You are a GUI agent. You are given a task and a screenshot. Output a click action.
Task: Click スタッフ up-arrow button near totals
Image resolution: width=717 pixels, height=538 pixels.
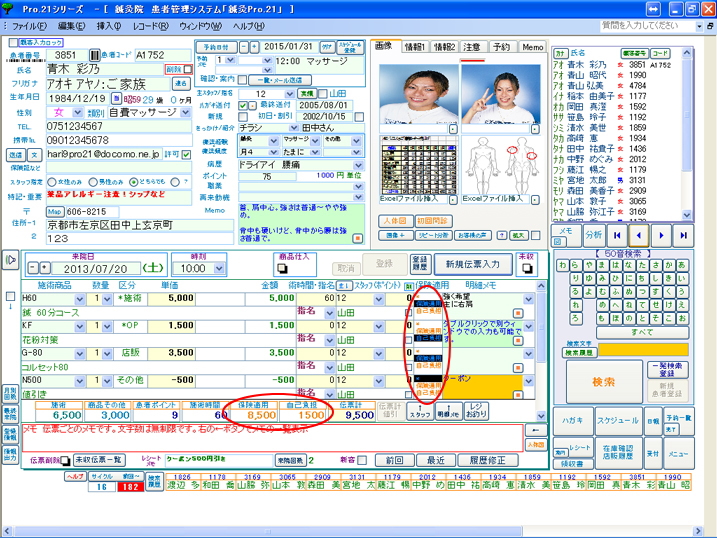pyautogui.click(x=420, y=411)
